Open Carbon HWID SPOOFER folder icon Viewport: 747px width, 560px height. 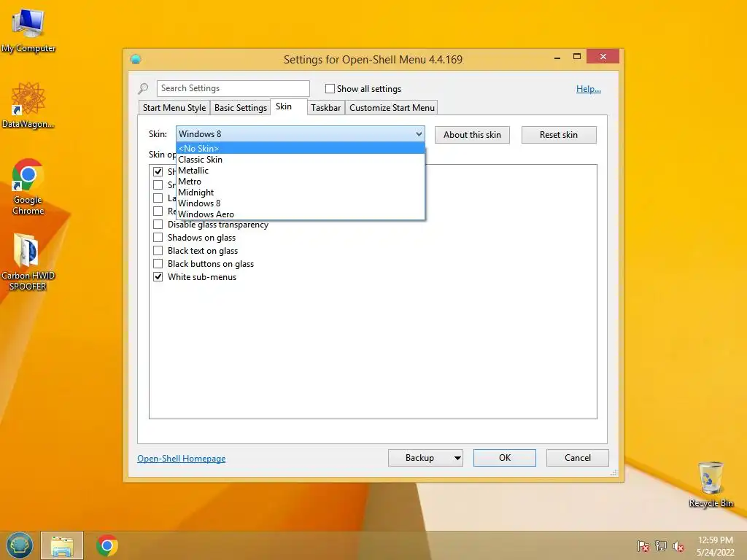28,262
